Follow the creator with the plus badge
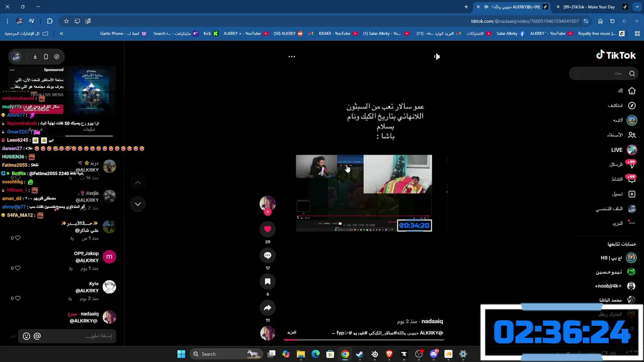The height and width of the screenshot is (362, 644). (x=268, y=212)
